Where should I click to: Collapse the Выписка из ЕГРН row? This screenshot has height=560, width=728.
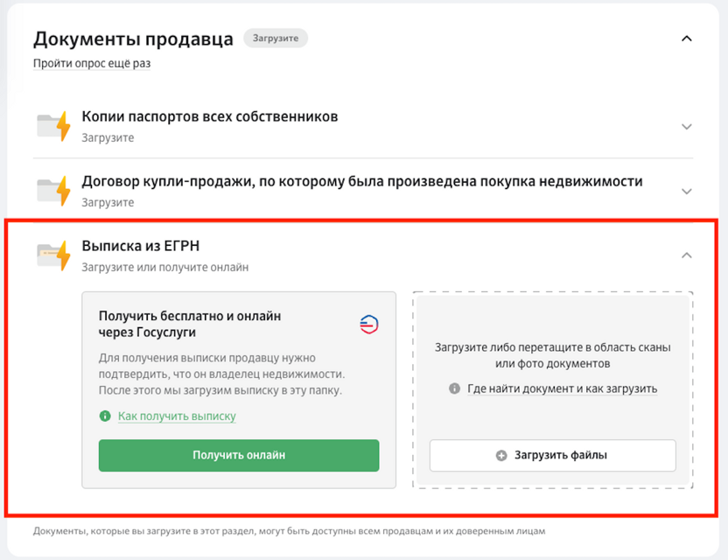tap(686, 255)
